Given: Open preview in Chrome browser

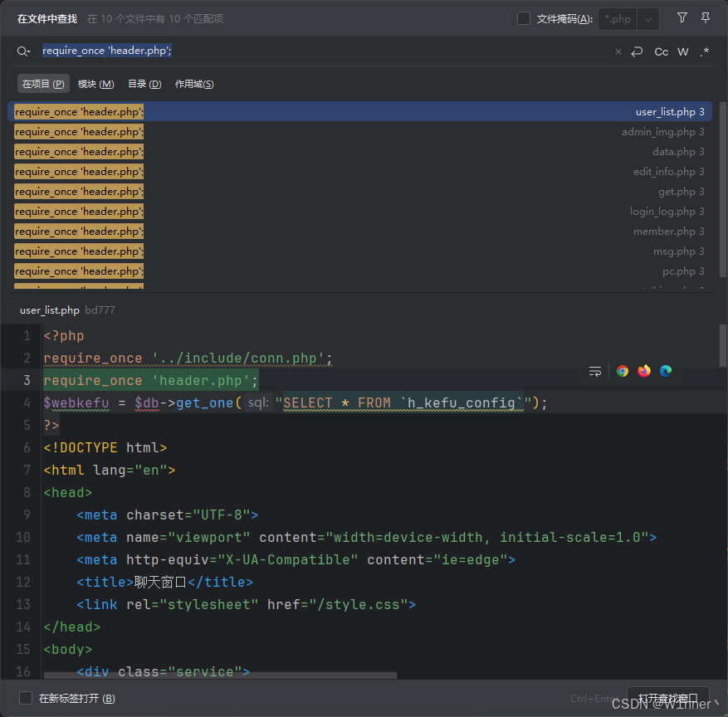Looking at the screenshot, I should click(622, 371).
